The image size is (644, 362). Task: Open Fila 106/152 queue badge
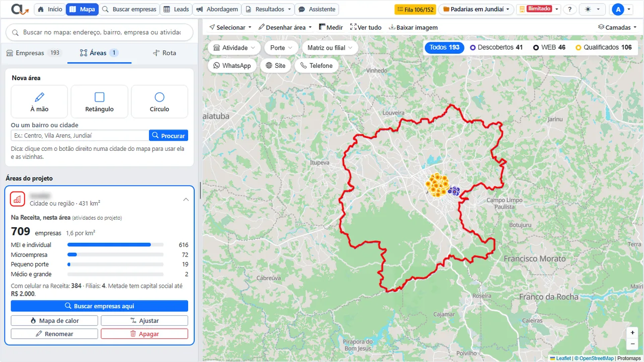point(415,10)
